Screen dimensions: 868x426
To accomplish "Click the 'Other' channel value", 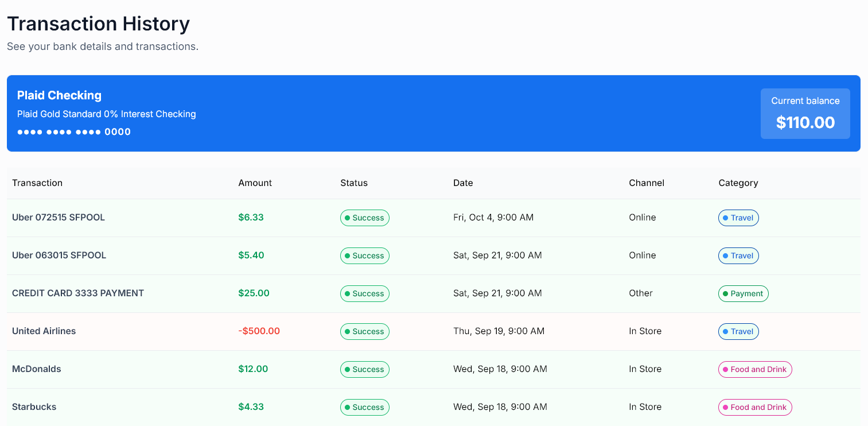I will click(641, 293).
